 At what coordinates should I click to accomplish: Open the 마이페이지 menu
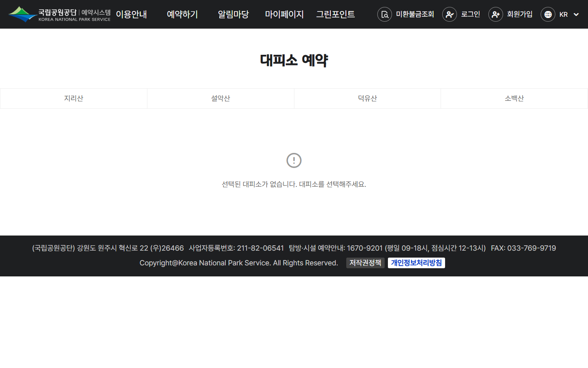[285, 14]
